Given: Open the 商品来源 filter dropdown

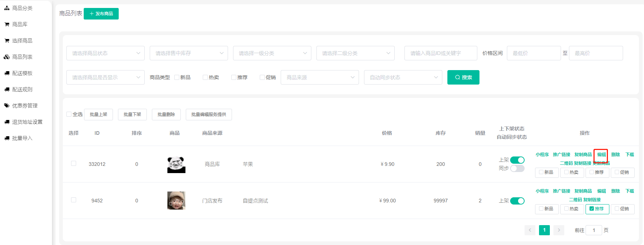Looking at the screenshot, I should 320,77.
